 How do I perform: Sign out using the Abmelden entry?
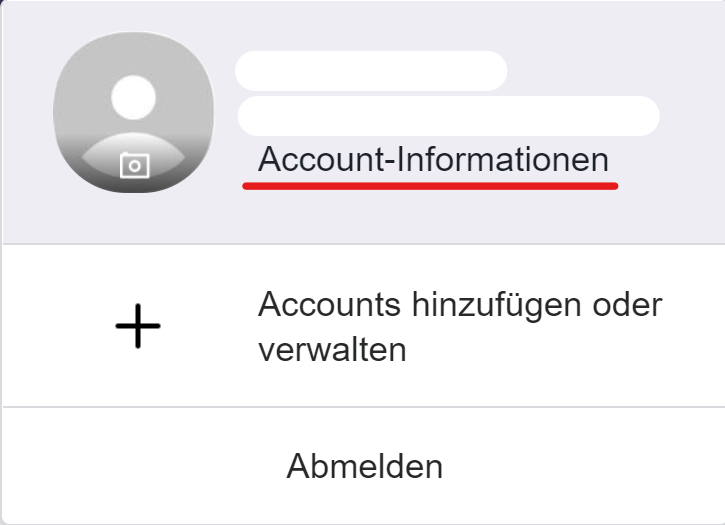364,466
